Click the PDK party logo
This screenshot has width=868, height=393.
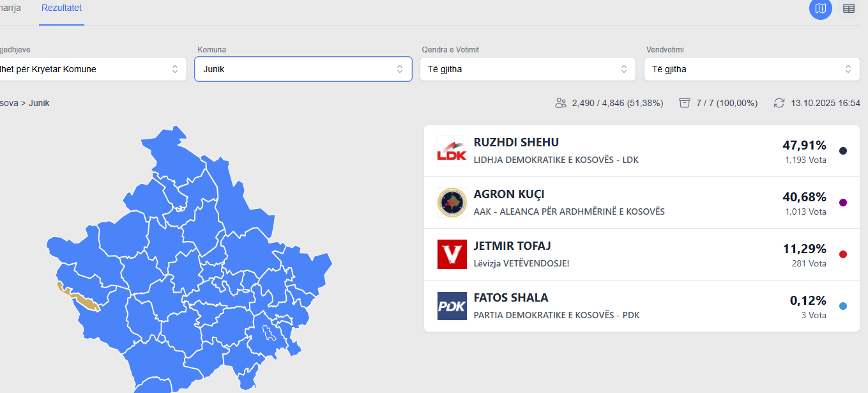pyautogui.click(x=452, y=306)
